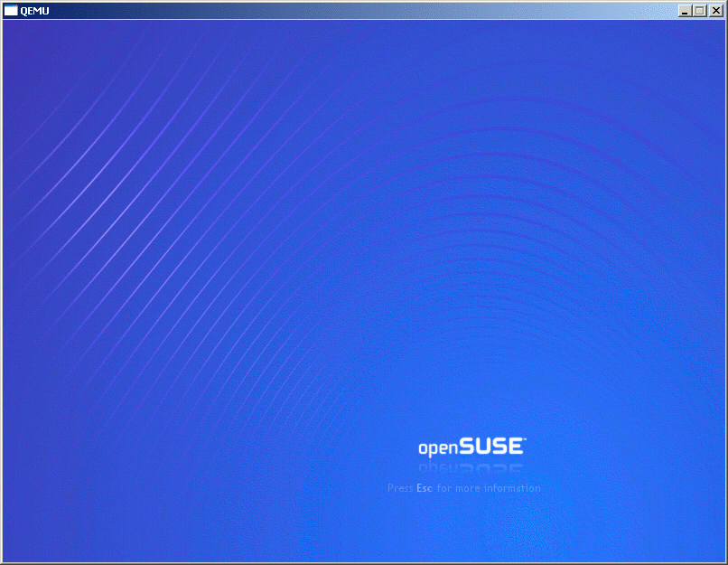Click the QEMU window icon in title bar
Screen dimensions: 728x565
pos(11,11)
